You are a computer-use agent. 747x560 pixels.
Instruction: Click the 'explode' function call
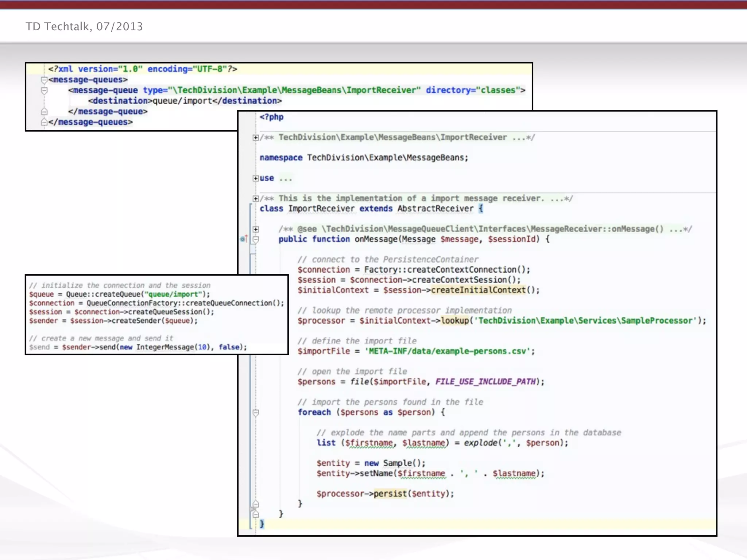[481, 443]
